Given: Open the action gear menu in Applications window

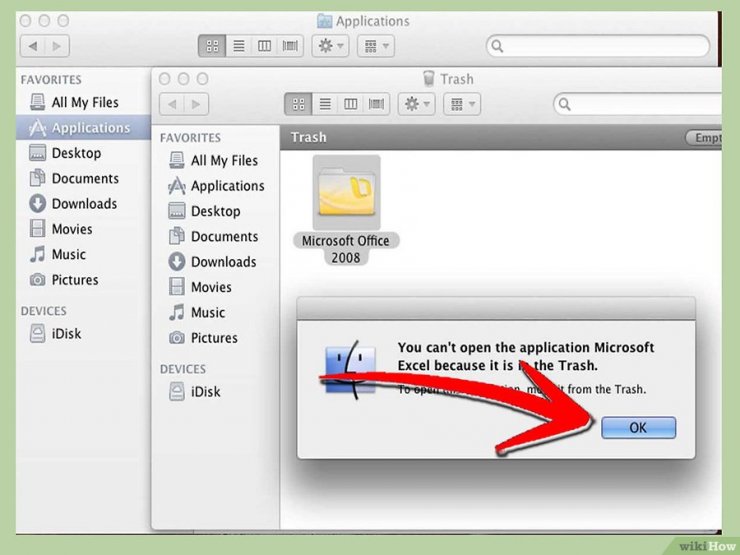Looking at the screenshot, I should 330,46.
